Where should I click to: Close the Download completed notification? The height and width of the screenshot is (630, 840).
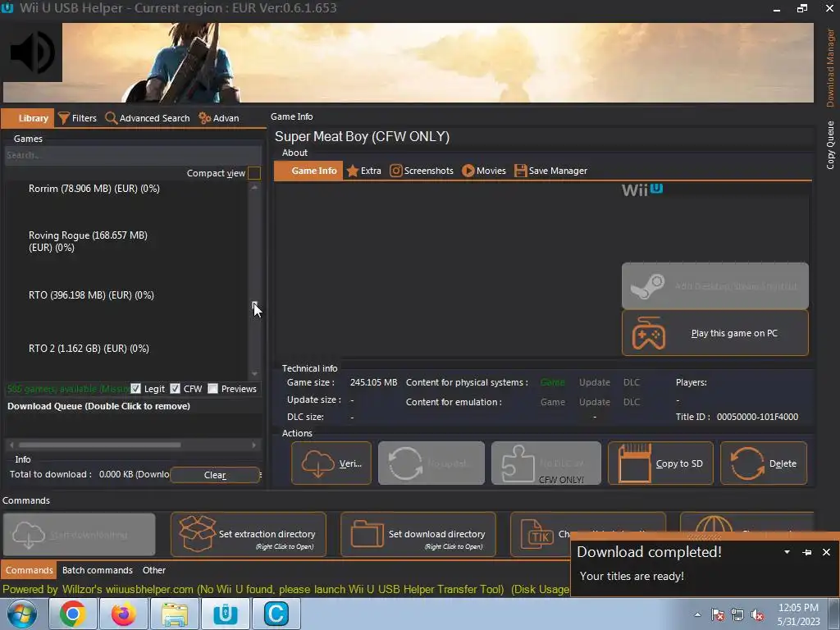826,552
